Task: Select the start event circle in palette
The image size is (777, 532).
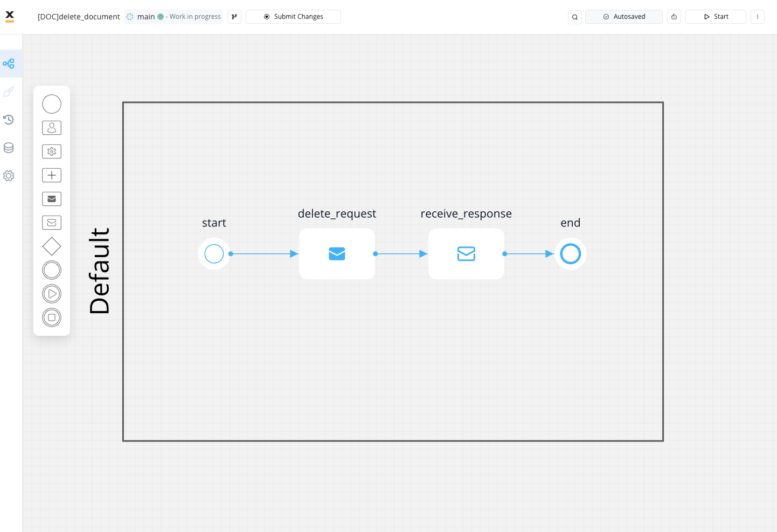Action: pos(52,104)
